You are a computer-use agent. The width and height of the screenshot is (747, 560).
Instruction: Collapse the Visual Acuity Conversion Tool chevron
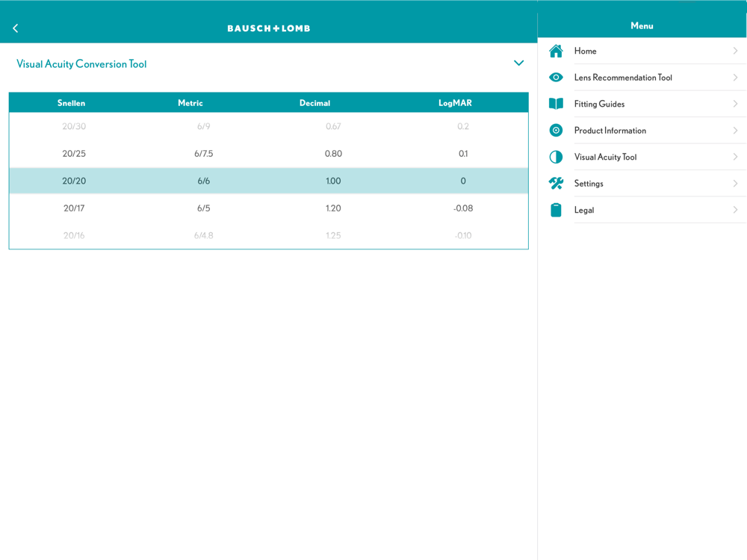click(519, 63)
